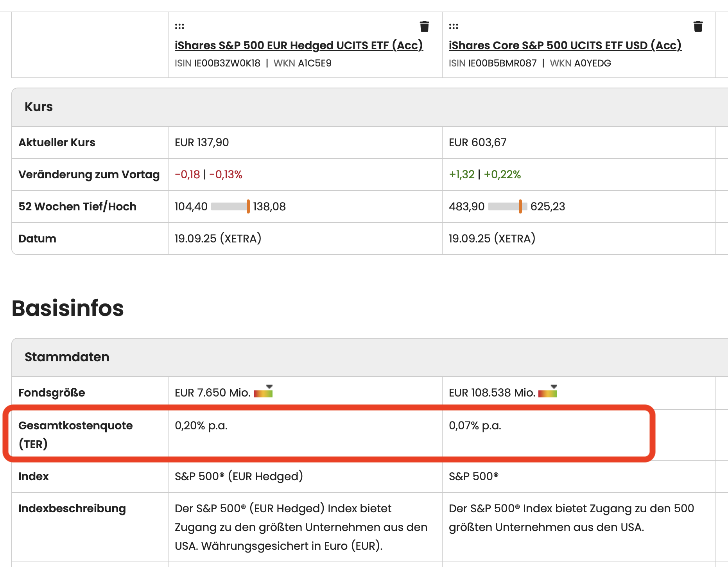728x567 pixels.
Task: Click drag handle above iShares Core S&P 500
Action: click(454, 27)
